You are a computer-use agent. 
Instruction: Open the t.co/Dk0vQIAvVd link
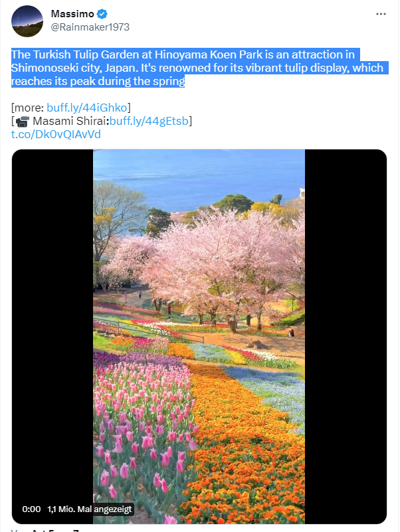[x=56, y=134]
